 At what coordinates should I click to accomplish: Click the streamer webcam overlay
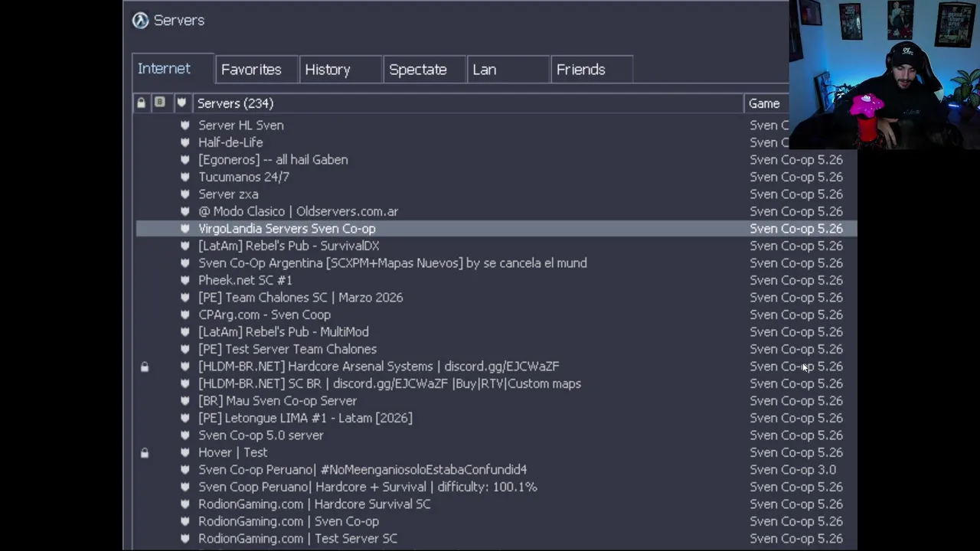pos(884,74)
